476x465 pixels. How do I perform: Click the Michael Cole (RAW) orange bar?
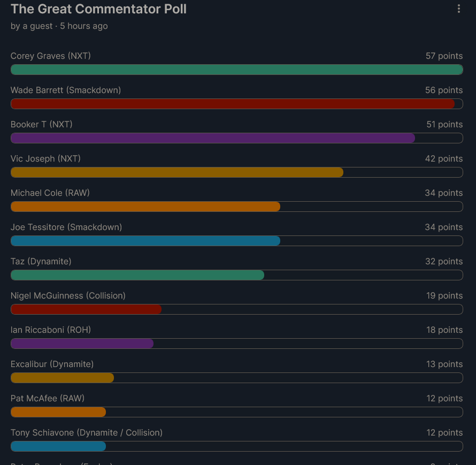[145, 207]
